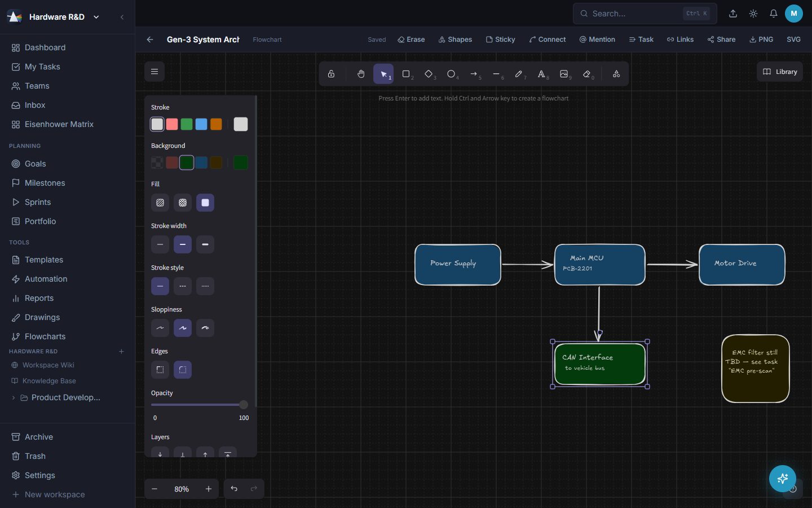
Task: Click the 80% zoom level
Action: (x=182, y=489)
